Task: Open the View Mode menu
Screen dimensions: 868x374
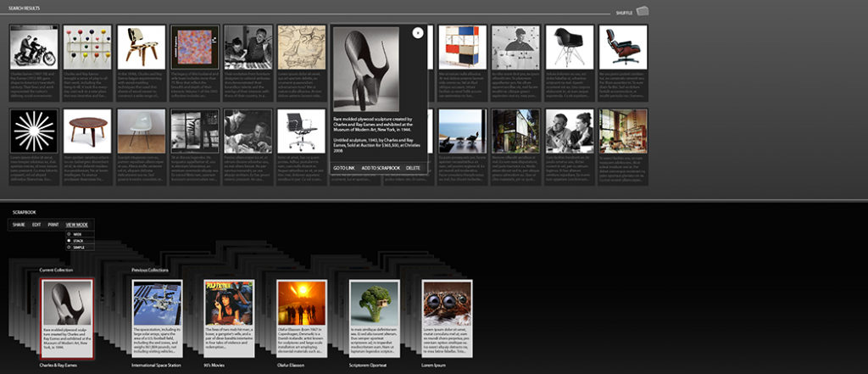Action: [76, 224]
